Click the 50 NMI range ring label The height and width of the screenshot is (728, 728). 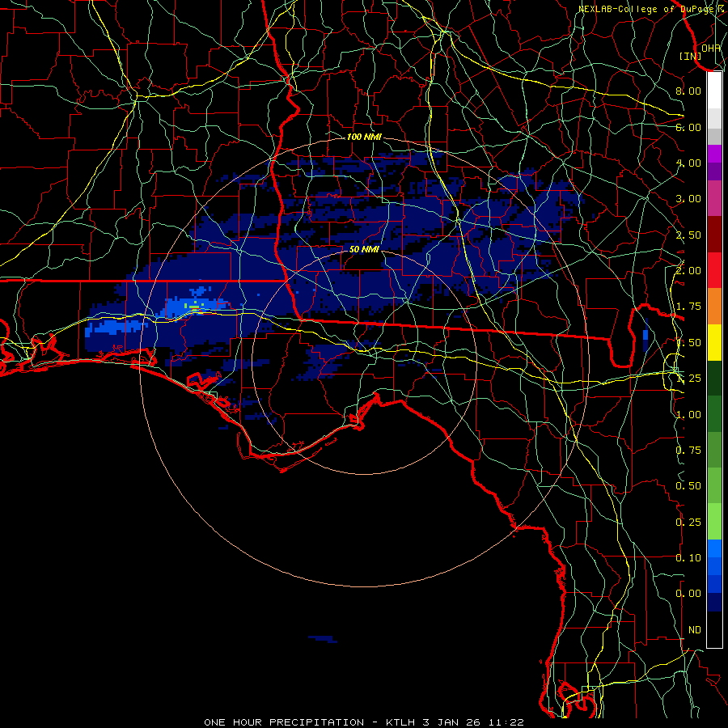pos(364,249)
